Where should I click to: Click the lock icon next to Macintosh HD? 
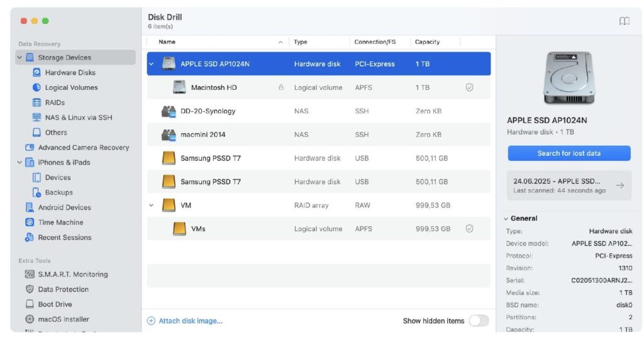[281, 87]
